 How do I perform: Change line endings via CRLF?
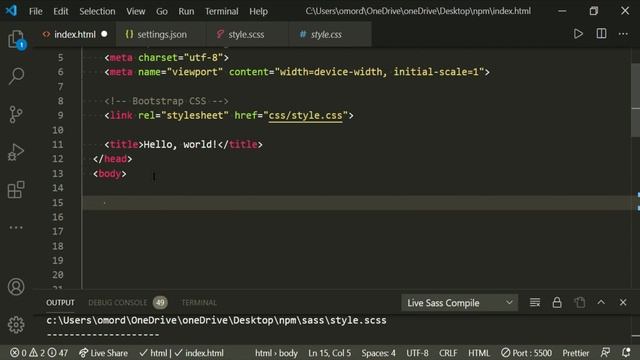[x=448, y=353]
